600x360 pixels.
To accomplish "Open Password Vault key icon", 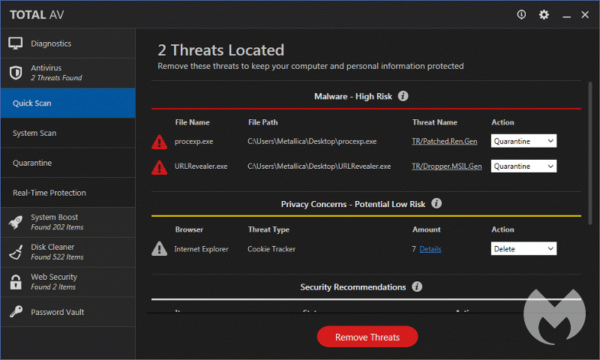I will pos(15,312).
